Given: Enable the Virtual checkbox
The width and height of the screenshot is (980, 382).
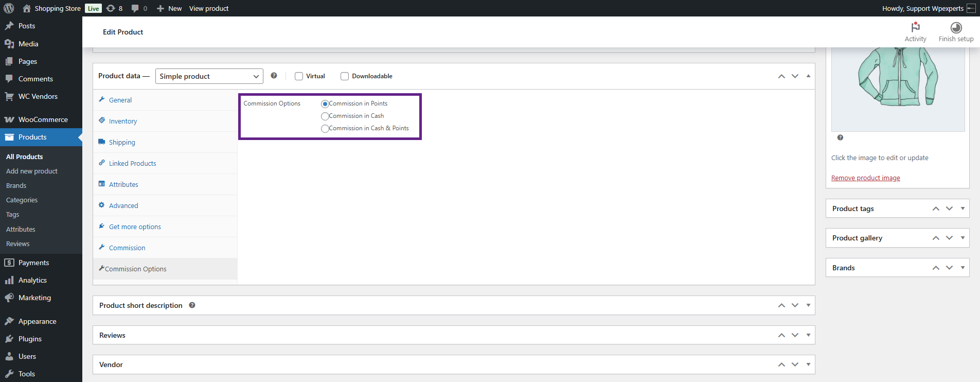Looking at the screenshot, I should point(299,76).
